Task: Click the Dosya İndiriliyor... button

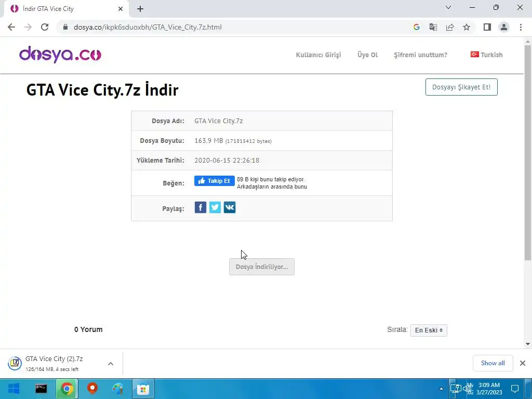Action: (x=262, y=267)
